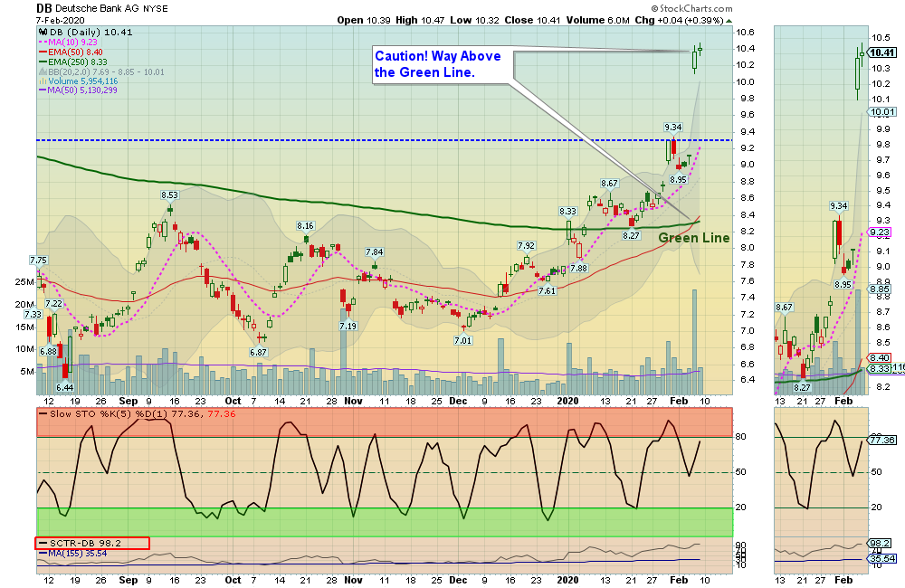Click the MA(10) 9.23 legend entry

[x=68, y=43]
